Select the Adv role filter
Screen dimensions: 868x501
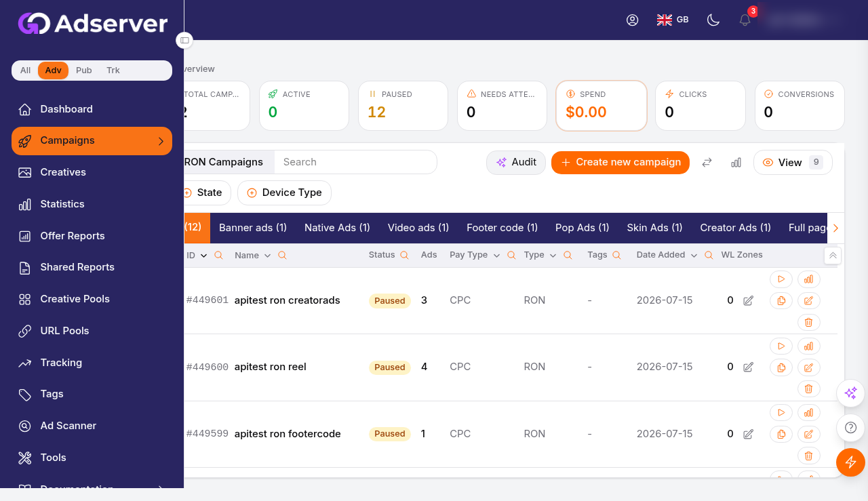53,71
